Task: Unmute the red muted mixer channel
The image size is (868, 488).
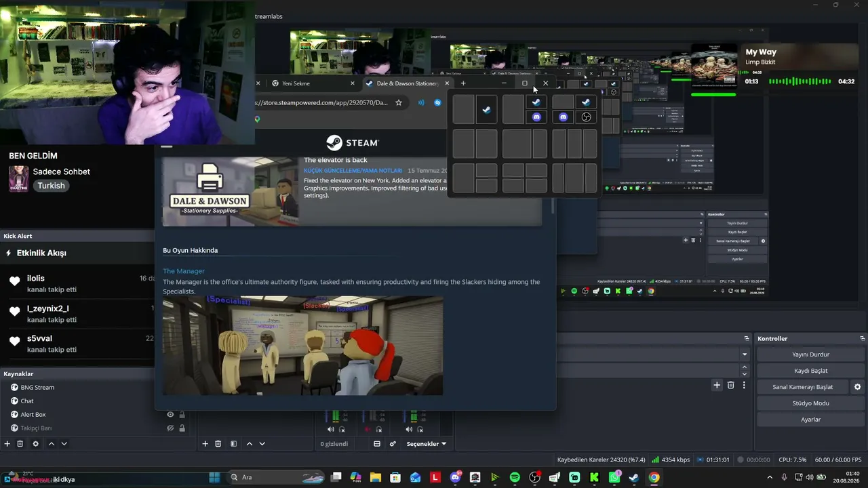Action: coord(368,429)
